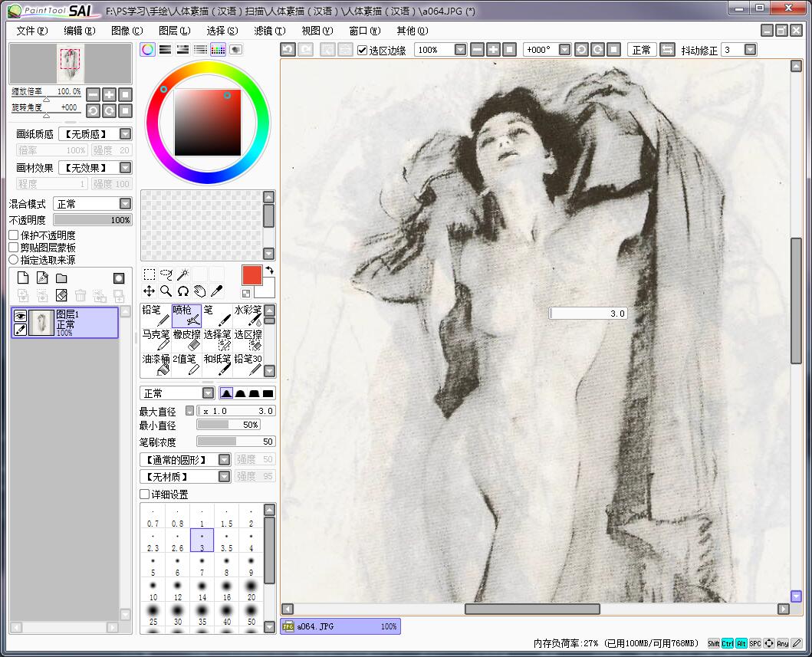The image size is (812, 657).
Task: Select the 指定选取来源 radio option
Action: tap(14, 260)
